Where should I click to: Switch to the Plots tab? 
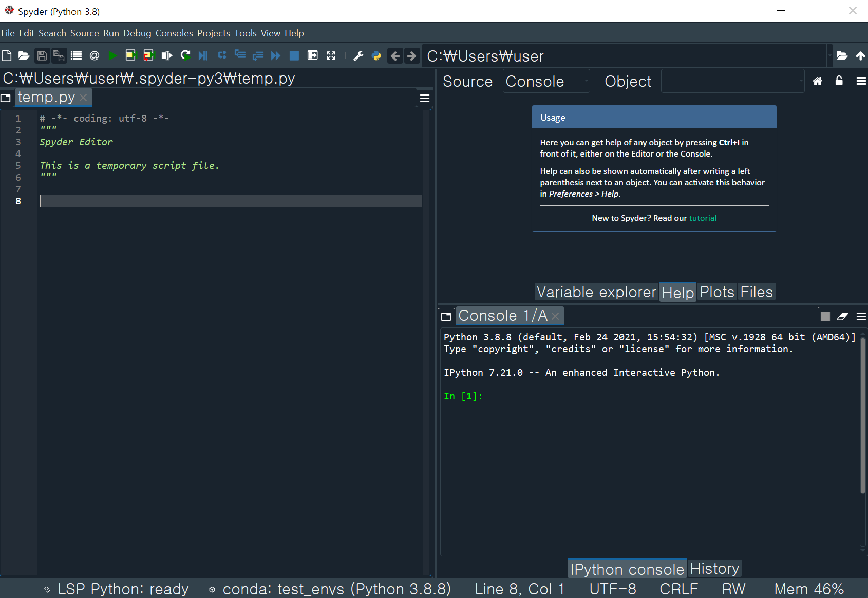click(717, 292)
